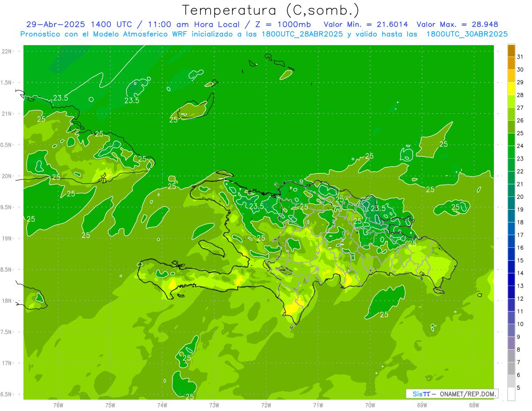Click the Sistt- ONAMET/REP.DOM. credit label

pyautogui.click(x=452, y=394)
